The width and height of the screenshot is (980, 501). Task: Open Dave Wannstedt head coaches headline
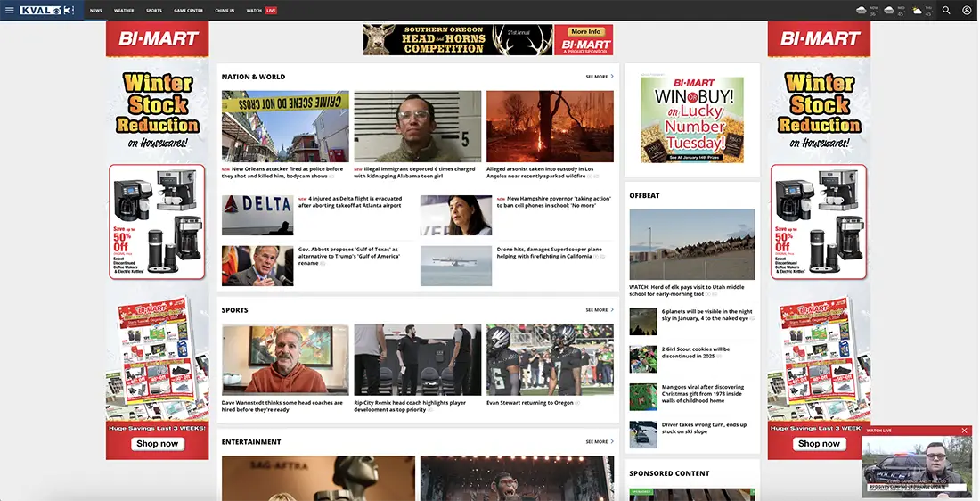(282, 407)
